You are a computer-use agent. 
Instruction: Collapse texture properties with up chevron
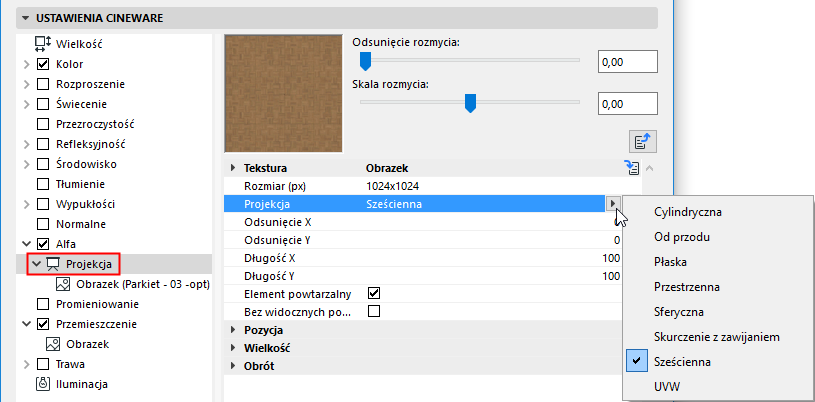(650, 168)
